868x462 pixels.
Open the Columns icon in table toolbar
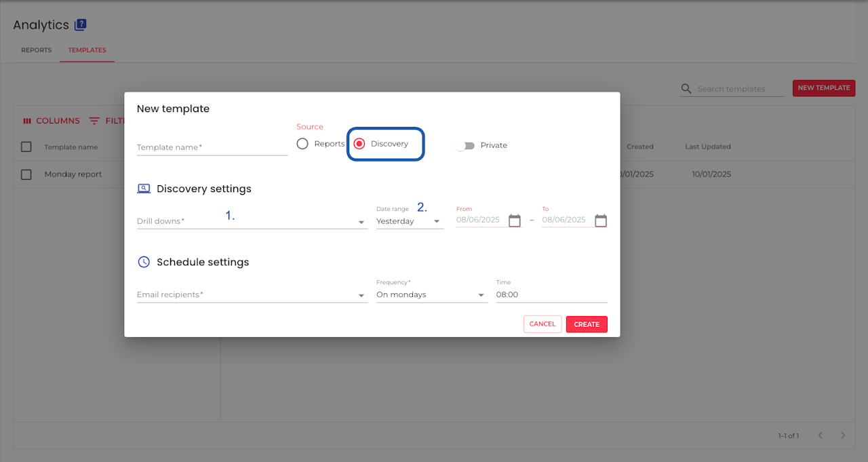point(27,121)
